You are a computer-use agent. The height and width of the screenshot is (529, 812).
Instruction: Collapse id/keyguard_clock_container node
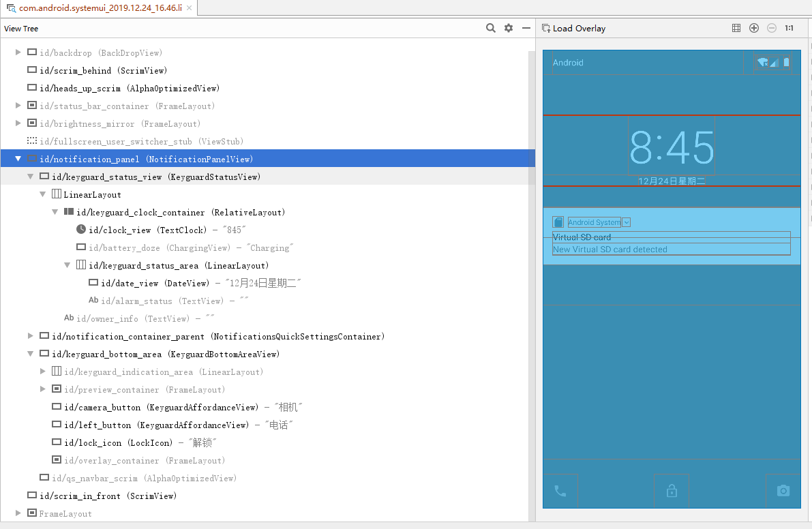pos(55,212)
